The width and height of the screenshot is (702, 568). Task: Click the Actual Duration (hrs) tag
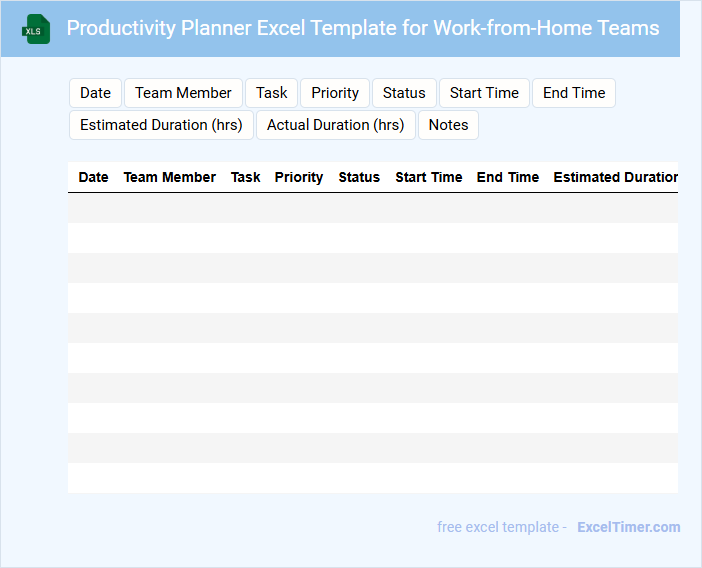tap(335, 125)
